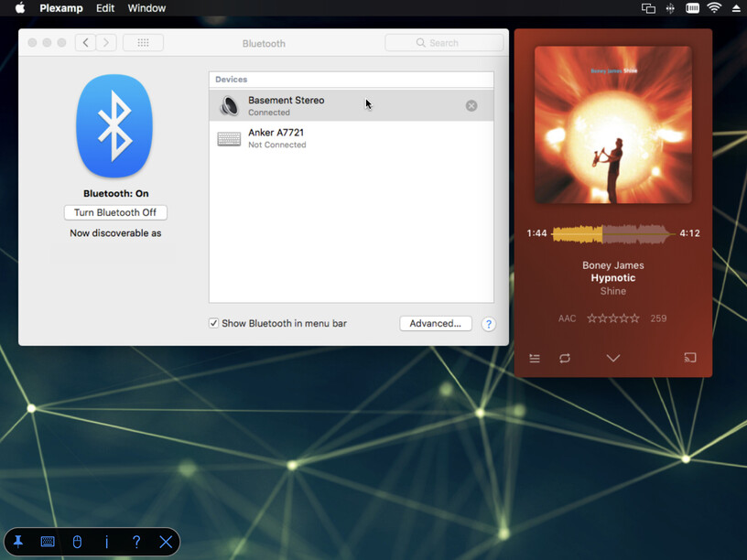The image size is (747, 560).
Task: Click the Plexamp album artwork
Action: (x=613, y=124)
